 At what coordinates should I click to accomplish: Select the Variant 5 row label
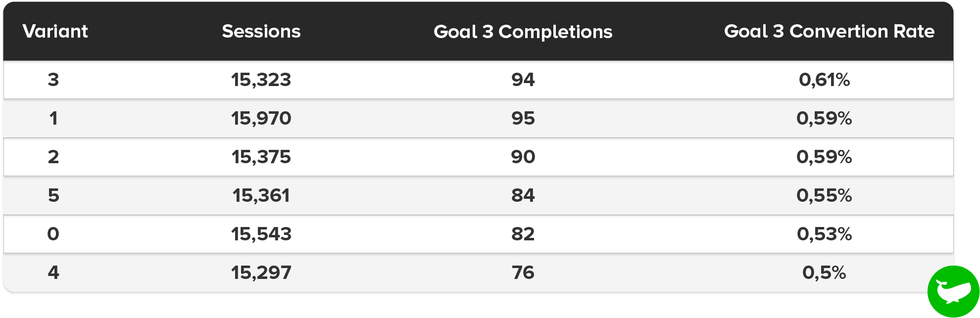coord(53,195)
